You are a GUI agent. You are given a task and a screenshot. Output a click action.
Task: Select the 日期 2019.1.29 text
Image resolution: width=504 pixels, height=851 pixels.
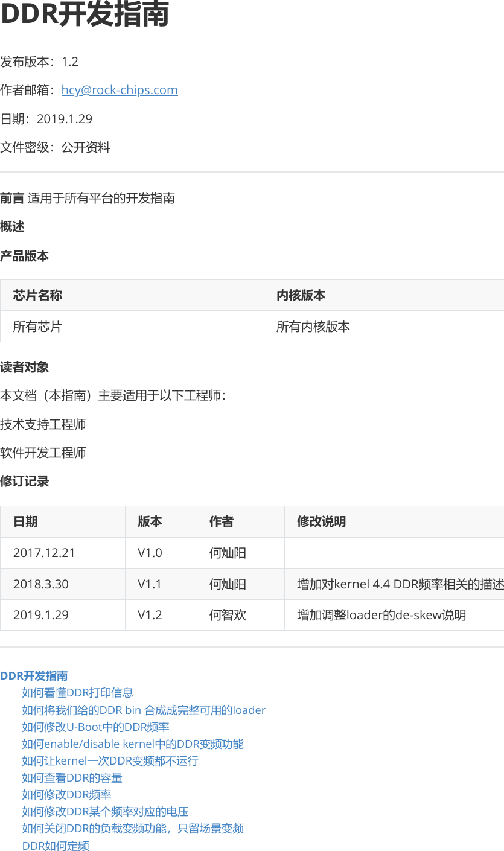click(x=46, y=118)
